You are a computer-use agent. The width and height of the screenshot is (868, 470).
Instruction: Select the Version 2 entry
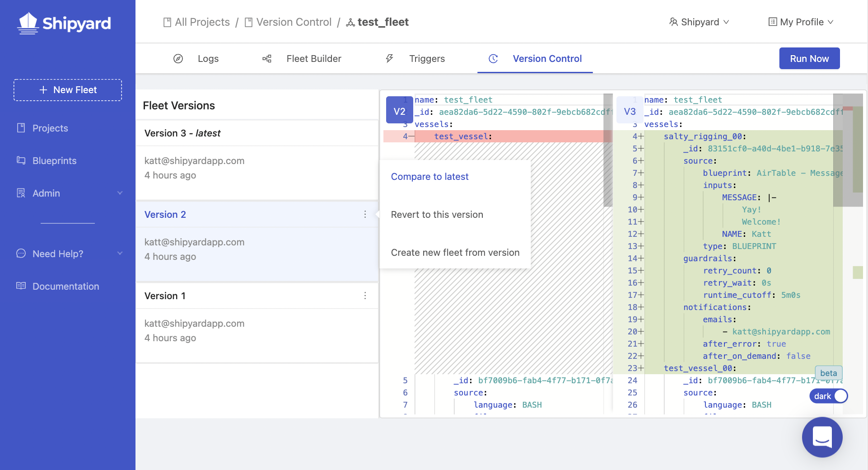(x=257, y=241)
